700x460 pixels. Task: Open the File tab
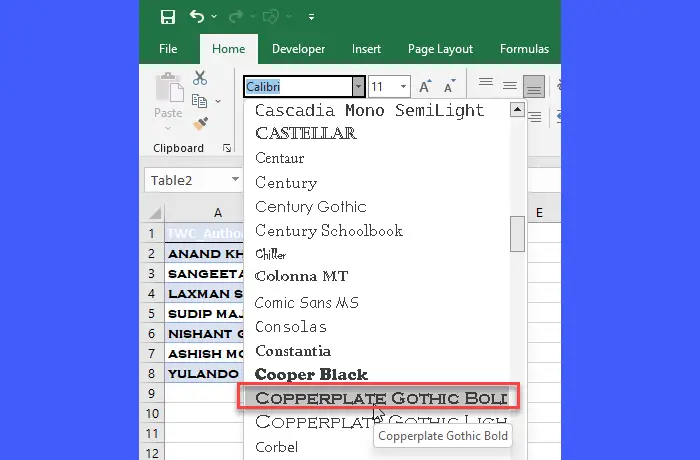pyautogui.click(x=168, y=49)
